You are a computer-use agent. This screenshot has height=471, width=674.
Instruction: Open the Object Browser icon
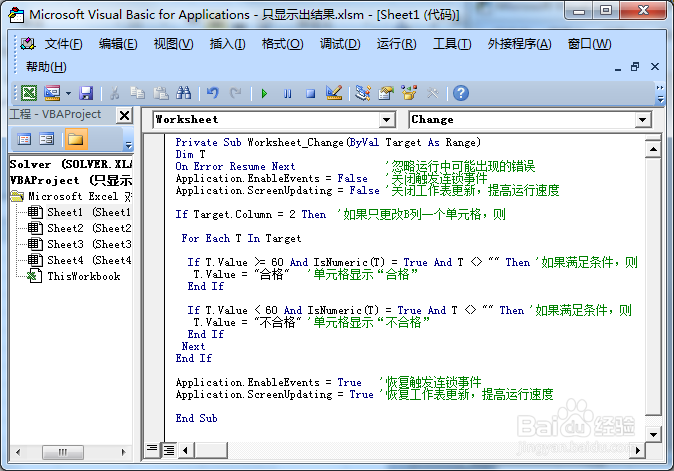coord(409,93)
